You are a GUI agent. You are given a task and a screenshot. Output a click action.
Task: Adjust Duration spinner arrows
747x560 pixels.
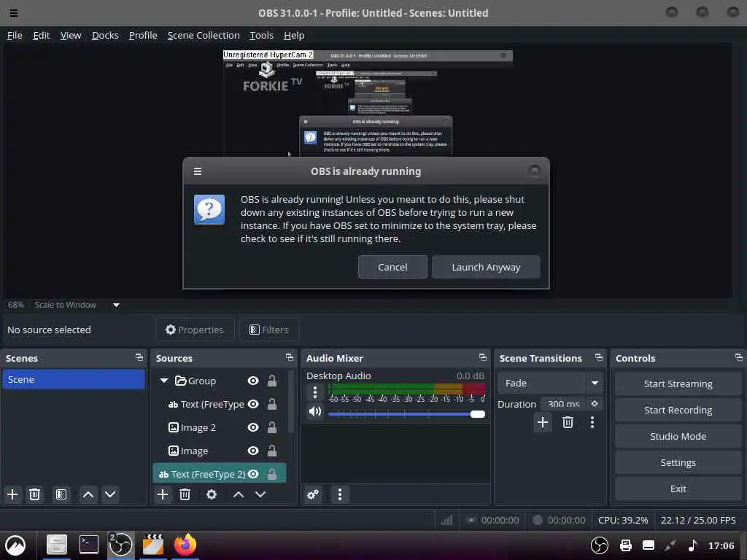[595, 403]
